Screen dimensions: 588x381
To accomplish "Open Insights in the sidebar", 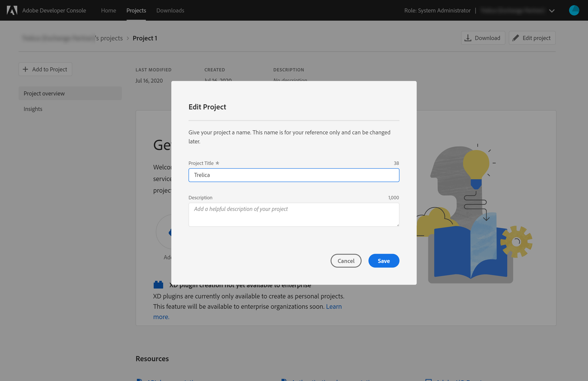I will pos(33,109).
